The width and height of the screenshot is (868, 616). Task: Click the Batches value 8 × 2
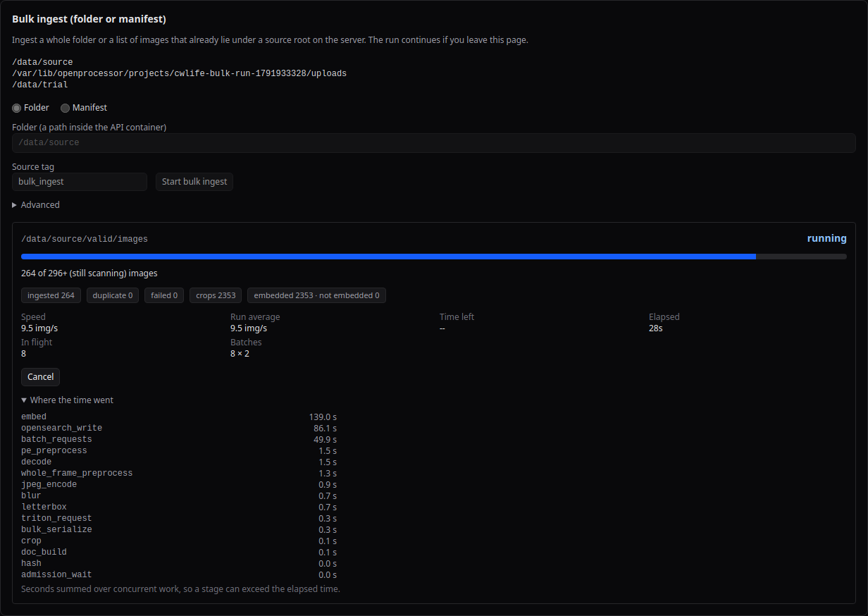click(240, 354)
